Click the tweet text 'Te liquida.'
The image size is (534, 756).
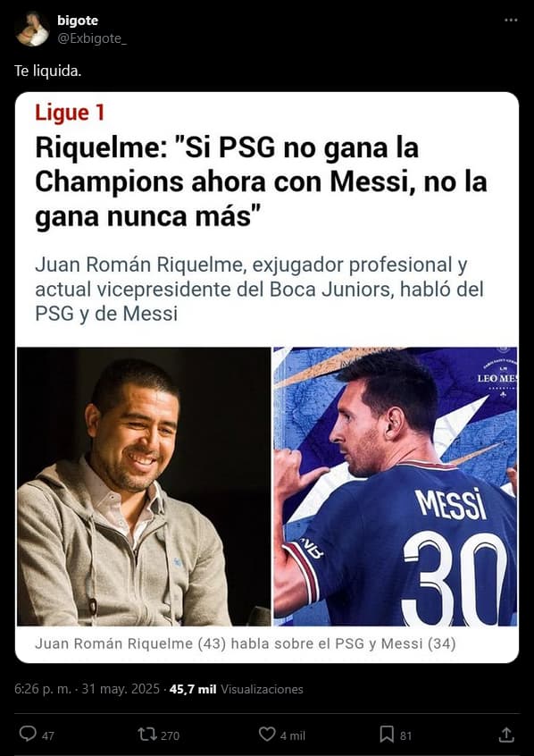(x=47, y=71)
